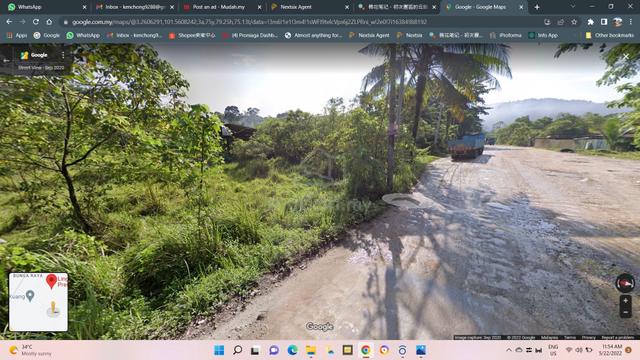The height and width of the screenshot is (360, 640).
Task: Switch to the Post an ad Mudah.my tab
Action: pyautogui.click(x=222, y=7)
